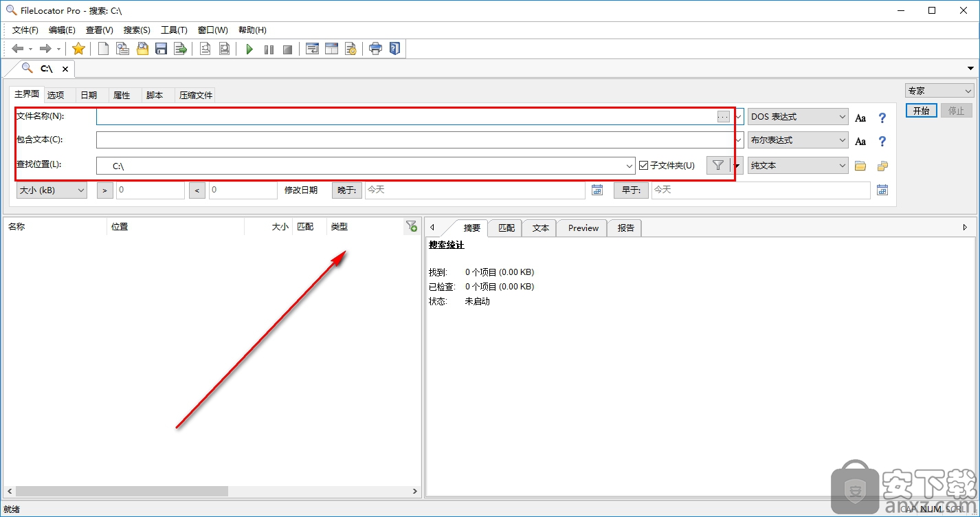The height and width of the screenshot is (517, 980).
Task: Open 编辑(E) menu
Action: [62, 30]
